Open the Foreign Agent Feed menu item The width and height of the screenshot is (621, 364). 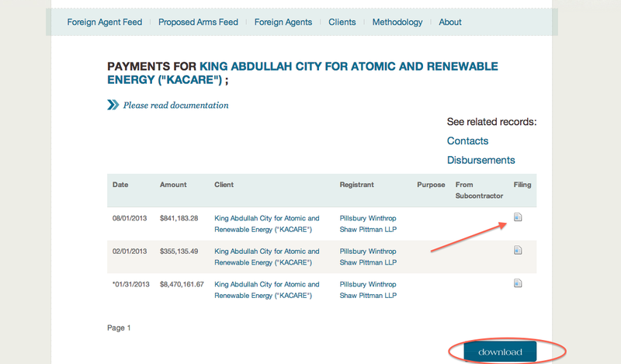pos(105,23)
